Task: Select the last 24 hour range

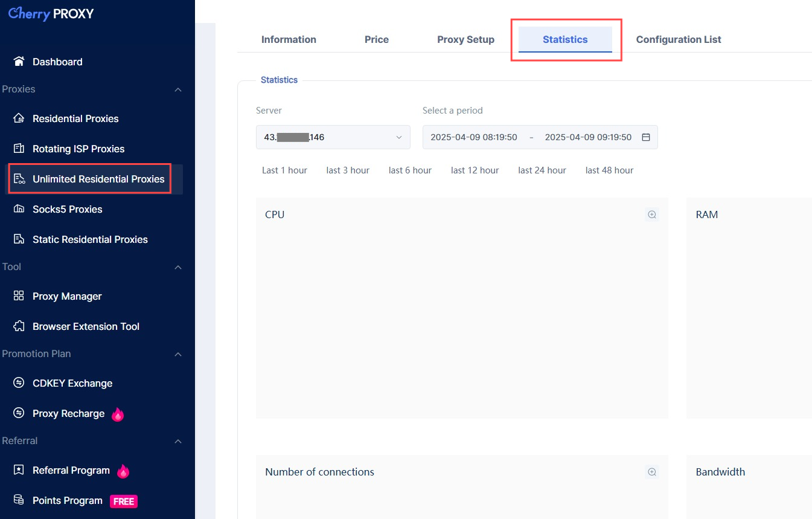Action: (542, 170)
